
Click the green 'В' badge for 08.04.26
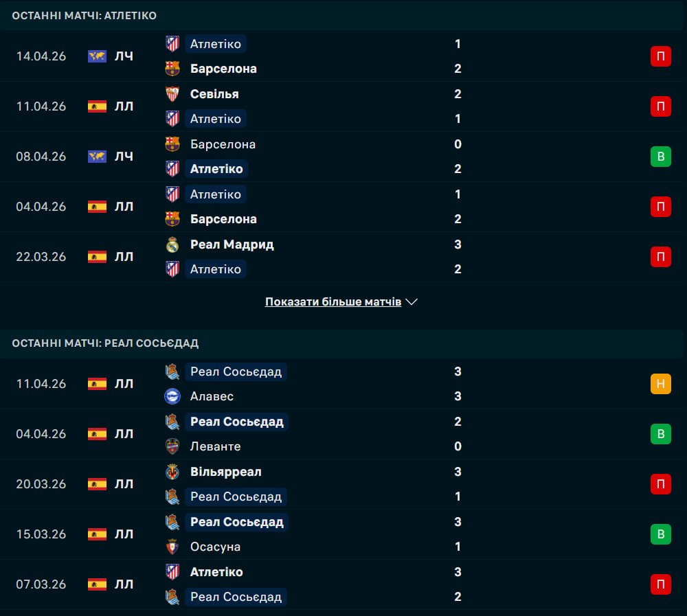click(x=660, y=157)
